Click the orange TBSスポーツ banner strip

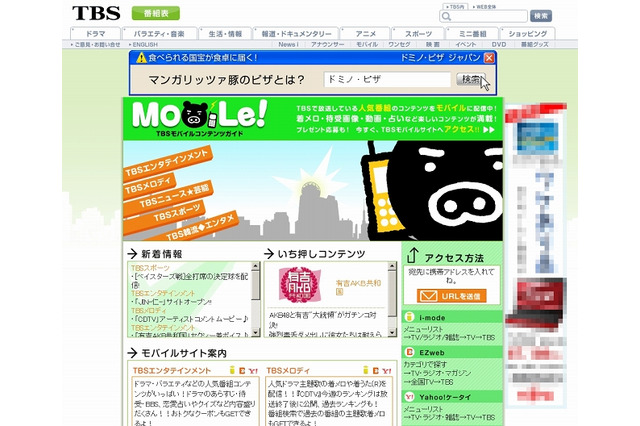pos(164,215)
